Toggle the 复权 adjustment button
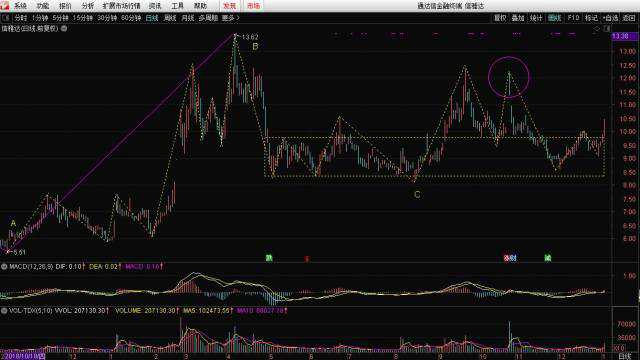The image size is (640, 360). point(500,18)
